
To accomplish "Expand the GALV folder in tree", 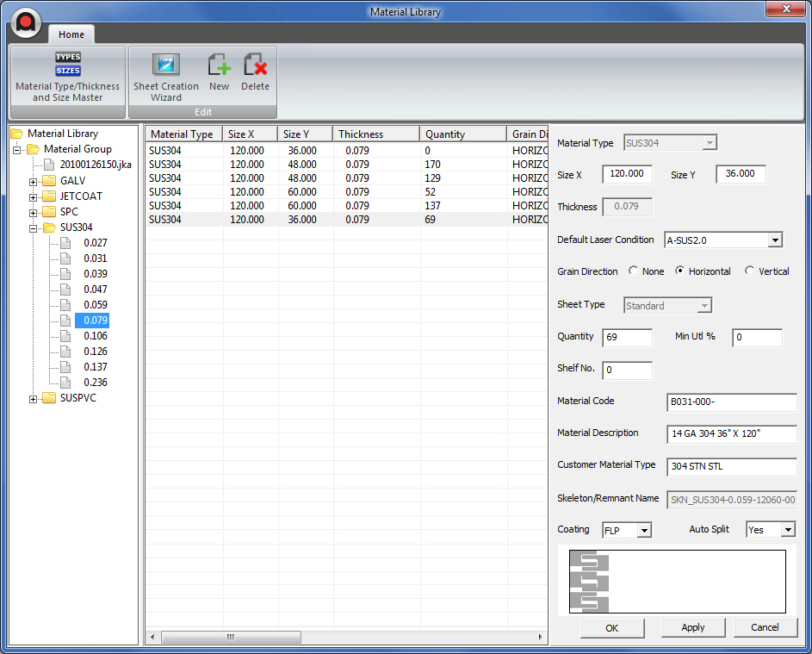I will point(34,181).
